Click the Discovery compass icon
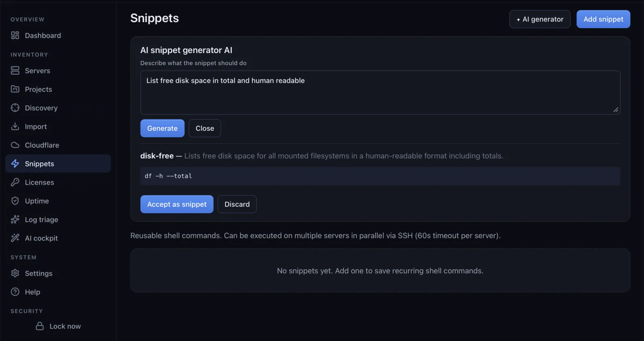 coord(15,107)
